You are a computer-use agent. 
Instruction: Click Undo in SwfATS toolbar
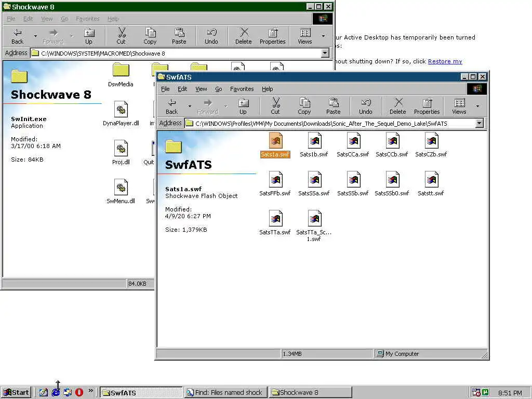[365, 107]
